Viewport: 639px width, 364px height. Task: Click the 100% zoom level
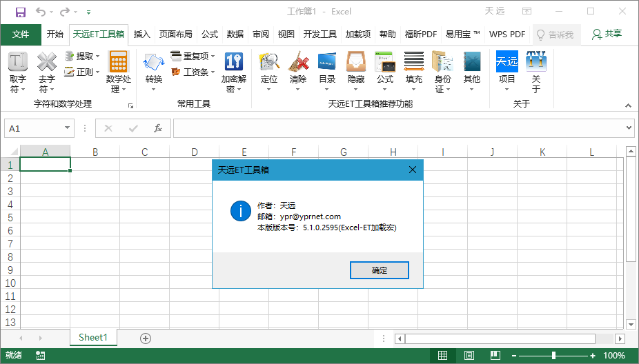coord(614,356)
